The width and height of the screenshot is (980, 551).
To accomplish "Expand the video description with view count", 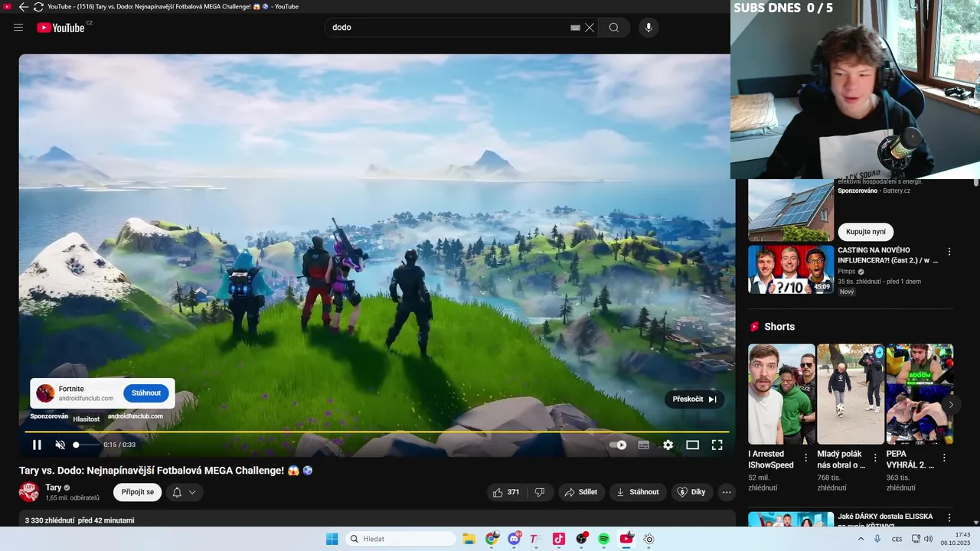I will coord(80,520).
